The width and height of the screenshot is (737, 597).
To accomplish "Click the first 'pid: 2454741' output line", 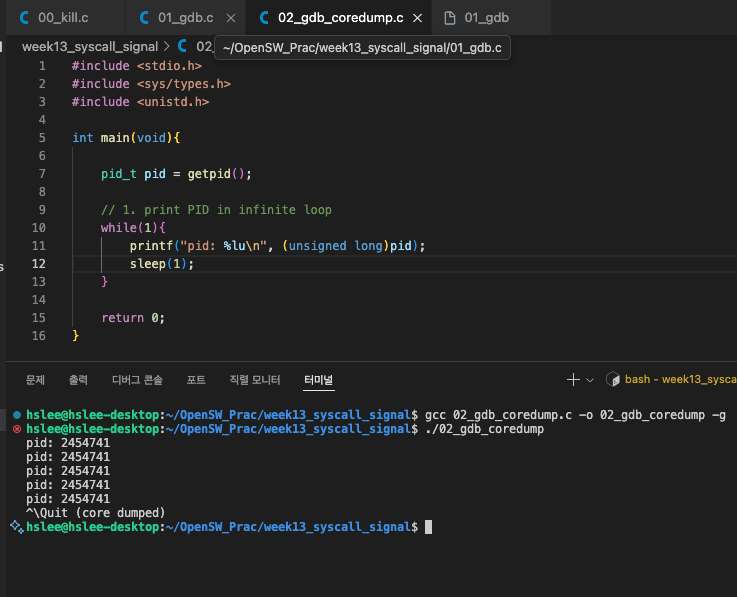I will pyautogui.click(x=68, y=443).
